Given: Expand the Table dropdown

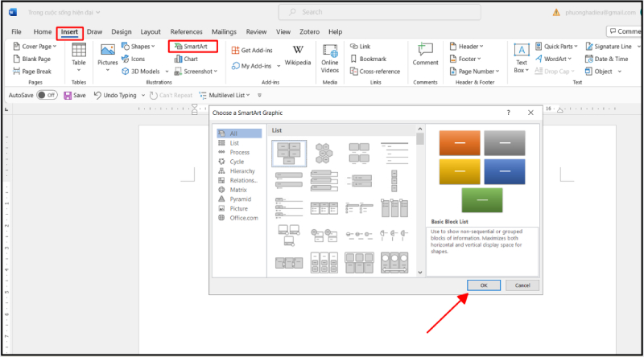Looking at the screenshot, I should pyautogui.click(x=79, y=68).
